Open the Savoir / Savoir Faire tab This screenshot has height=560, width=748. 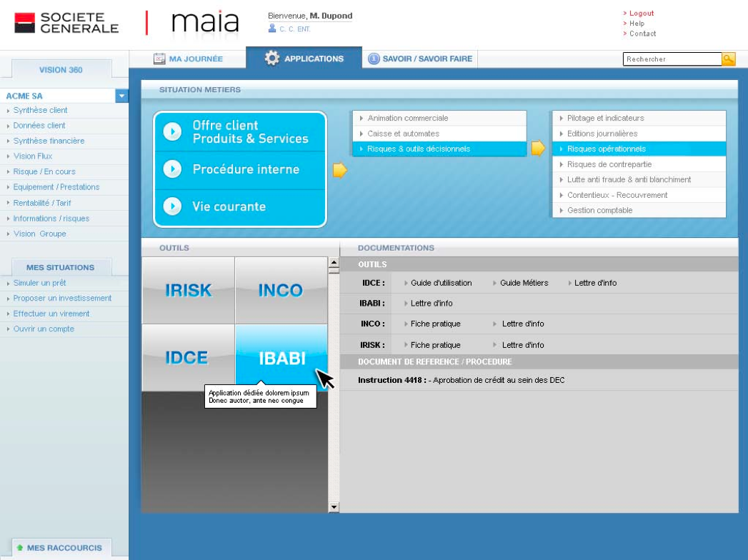pos(420,59)
